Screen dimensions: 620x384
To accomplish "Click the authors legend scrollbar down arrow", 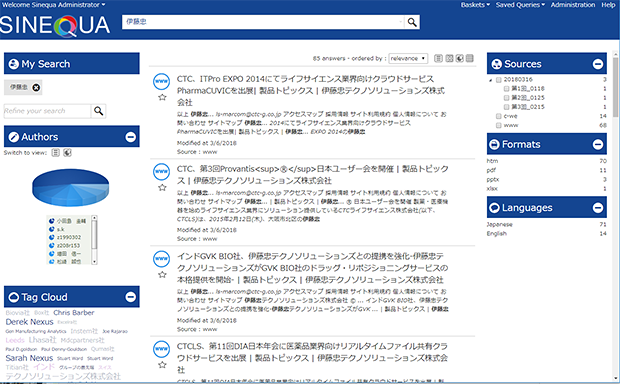I will tap(94, 262).
